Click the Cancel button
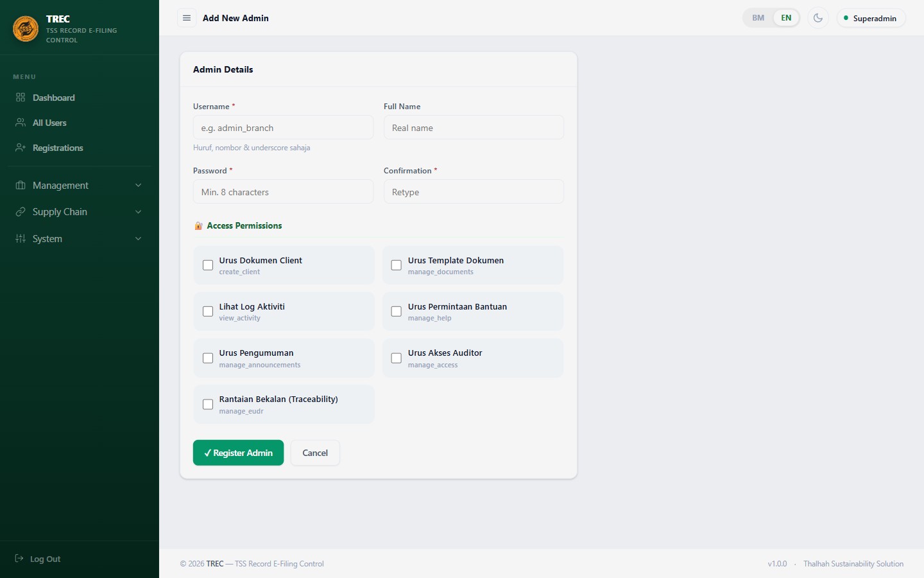Viewport: 924px width, 578px height. (315, 453)
